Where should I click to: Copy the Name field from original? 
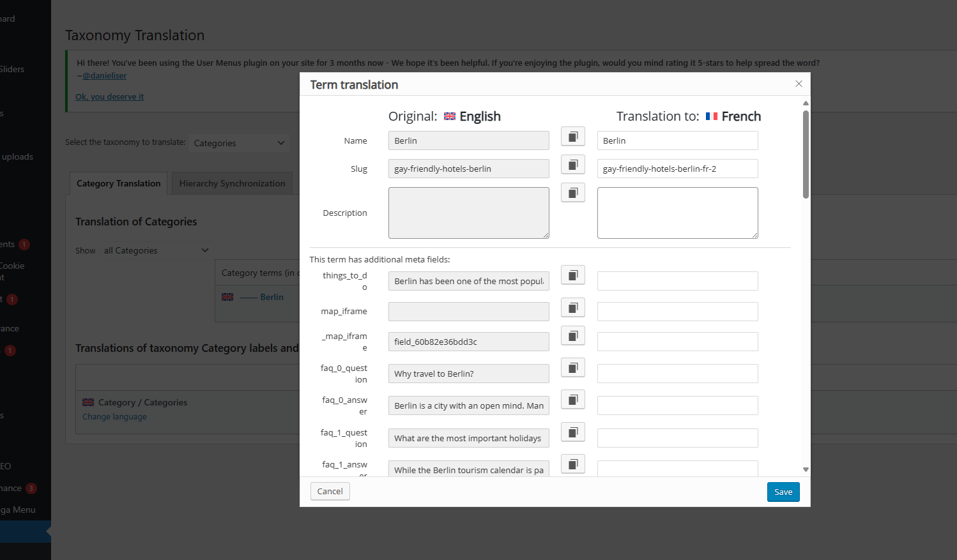(x=573, y=136)
